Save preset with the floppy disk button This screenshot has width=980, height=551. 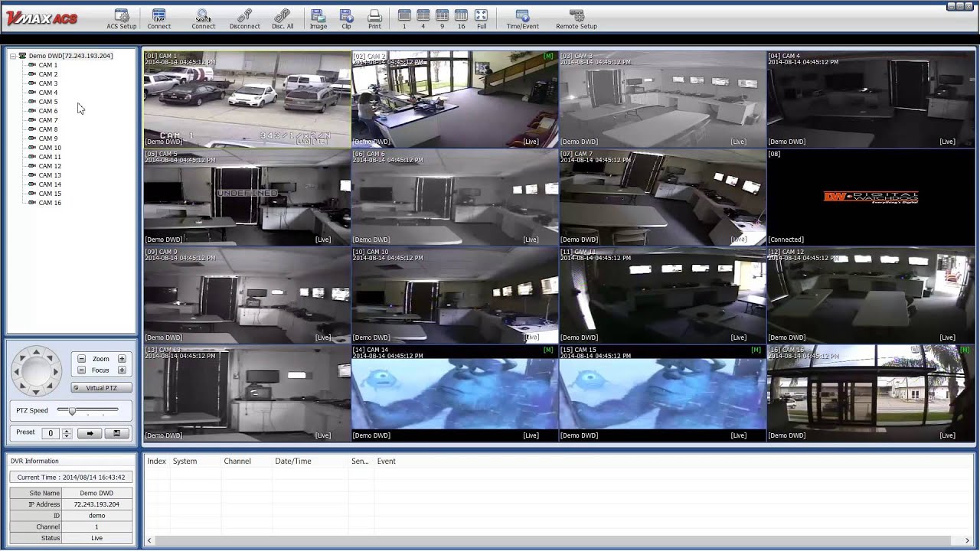[x=116, y=433]
